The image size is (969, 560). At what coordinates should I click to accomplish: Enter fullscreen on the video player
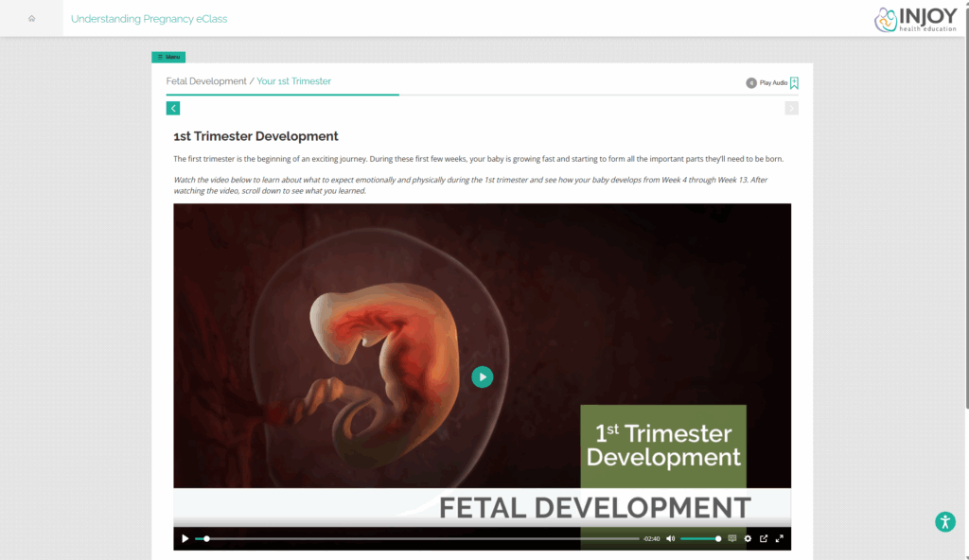(x=780, y=538)
